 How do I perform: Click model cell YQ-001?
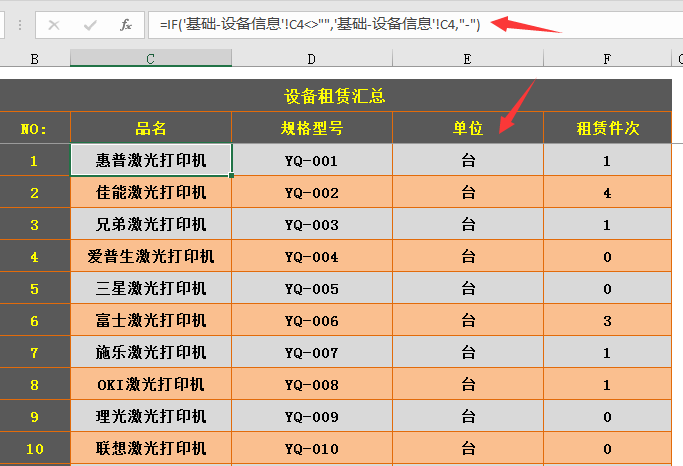click(x=312, y=160)
